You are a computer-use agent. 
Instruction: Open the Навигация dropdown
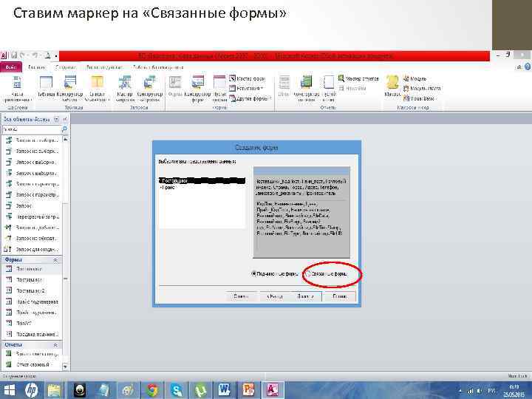tap(247, 89)
